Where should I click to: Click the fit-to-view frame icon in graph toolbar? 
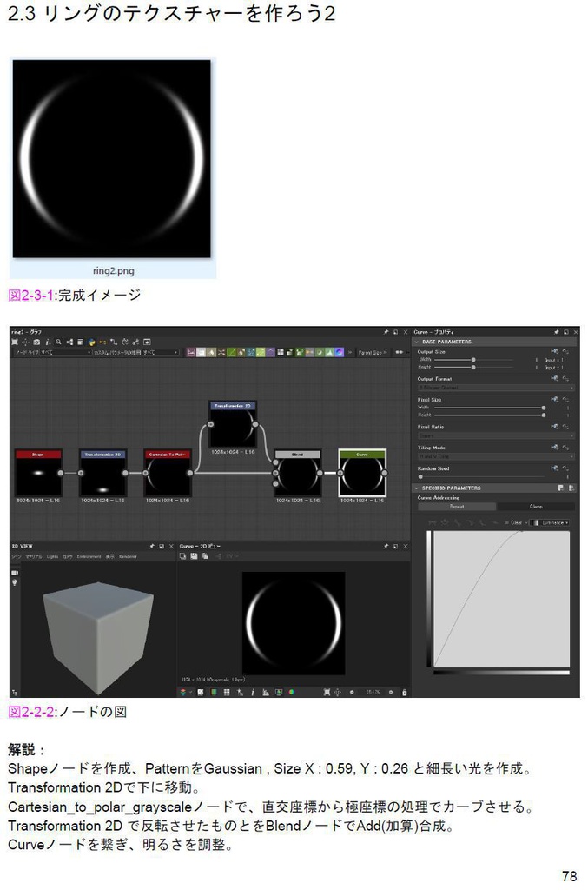[15, 342]
